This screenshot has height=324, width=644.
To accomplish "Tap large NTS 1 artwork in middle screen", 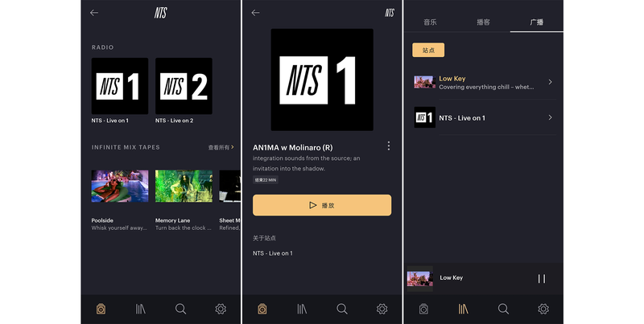I will tap(322, 80).
